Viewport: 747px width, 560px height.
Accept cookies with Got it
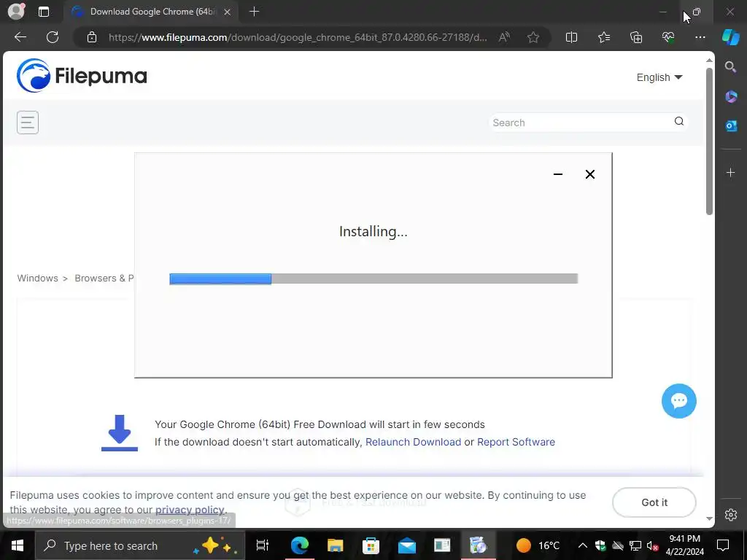click(x=654, y=502)
